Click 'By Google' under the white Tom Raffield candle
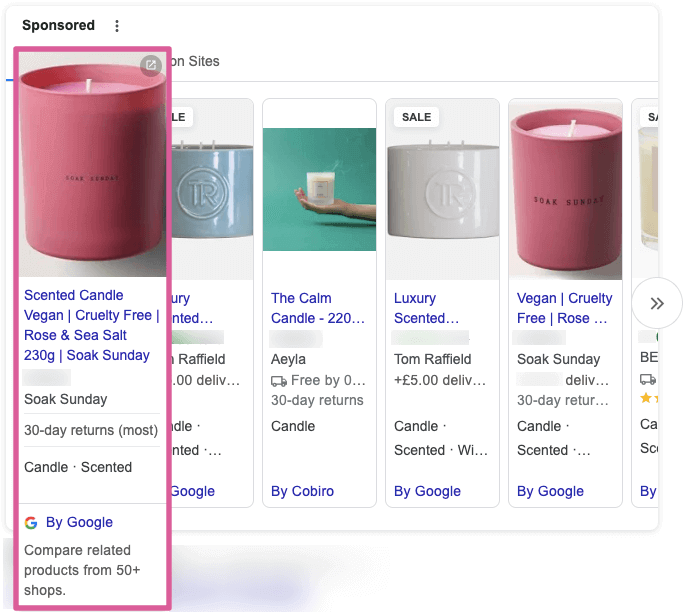 (427, 491)
